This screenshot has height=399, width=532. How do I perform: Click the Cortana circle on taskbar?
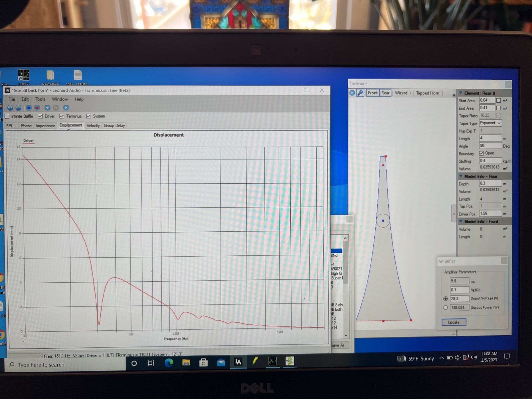click(134, 363)
